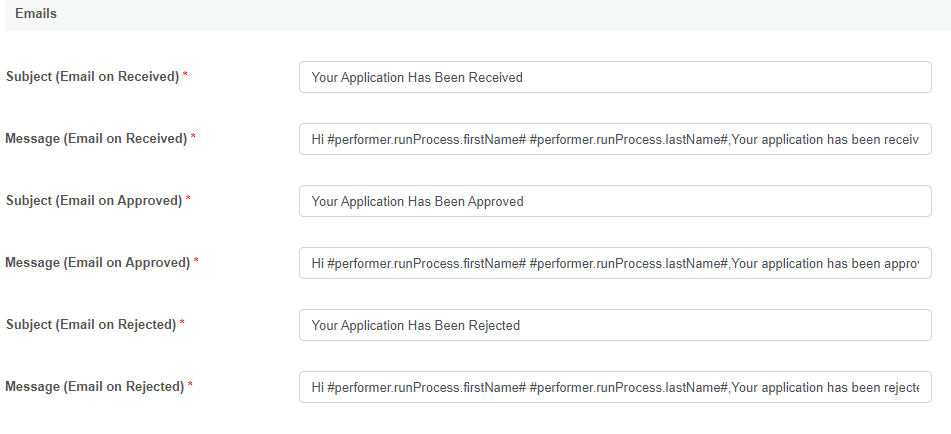951x434 pixels.
Task: Click required asterisk beside Message (Email on Rejected)
Action: [x=190, y=386]
